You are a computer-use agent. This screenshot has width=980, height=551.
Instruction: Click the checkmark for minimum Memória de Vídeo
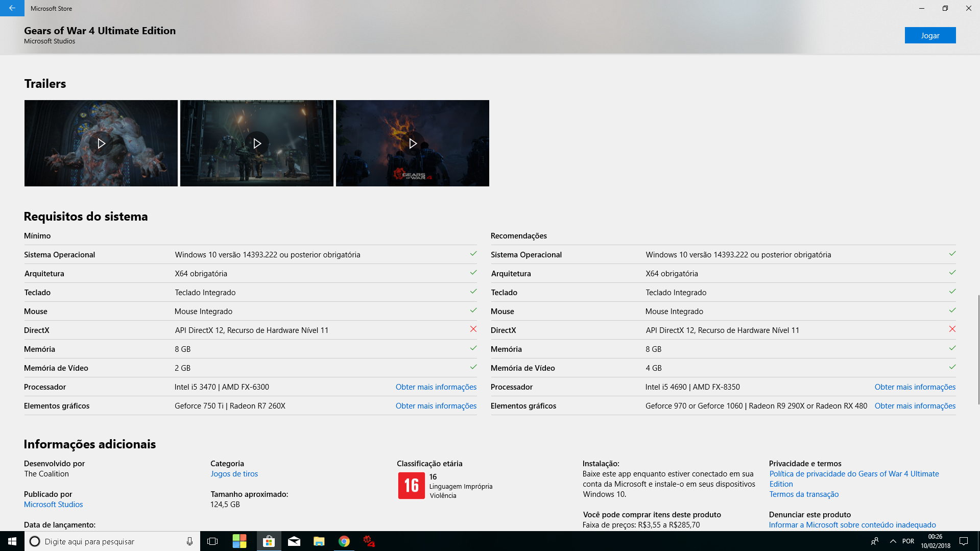coord(473,367)
